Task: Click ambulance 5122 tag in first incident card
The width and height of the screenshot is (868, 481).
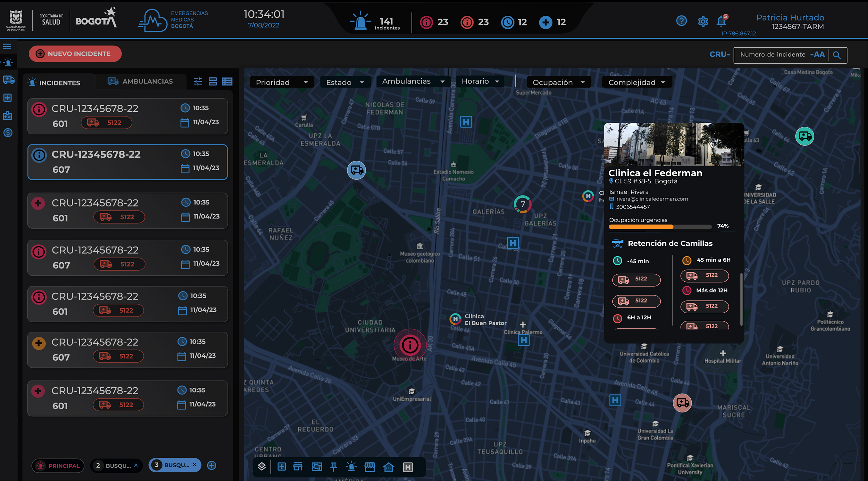Action: [x=107, y=122]
